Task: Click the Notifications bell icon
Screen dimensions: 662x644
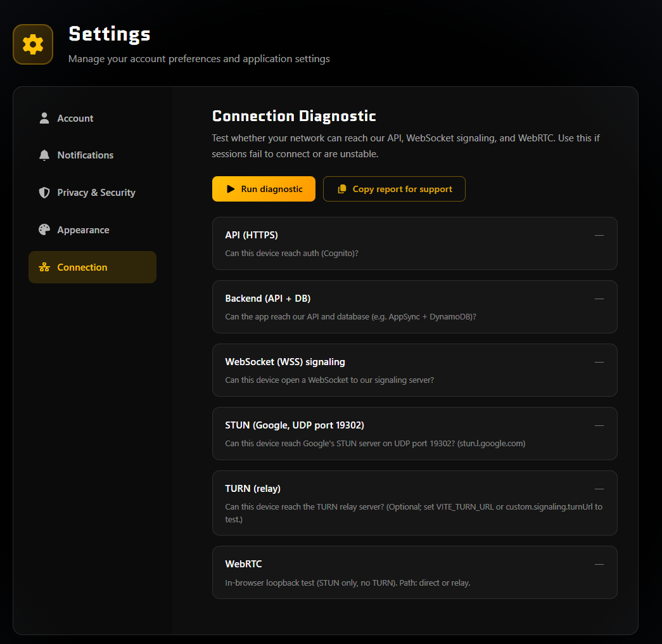Action: 44,155
